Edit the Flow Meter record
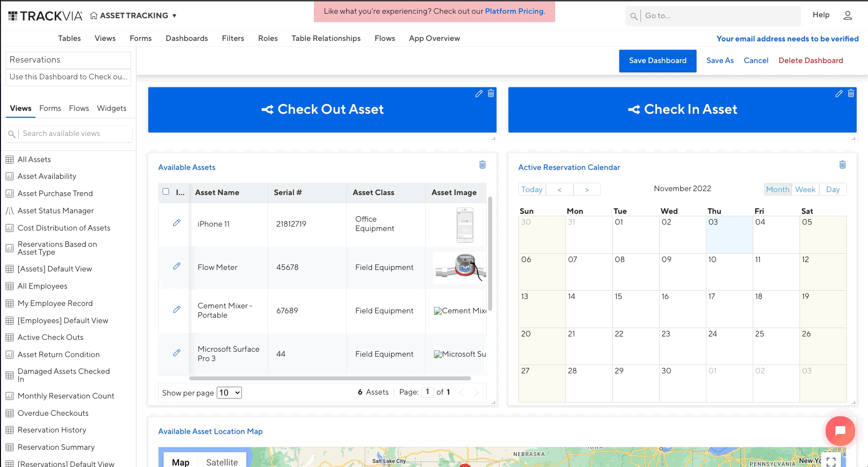Viewport: 868px width, 467px height. [x=176, y=267]
